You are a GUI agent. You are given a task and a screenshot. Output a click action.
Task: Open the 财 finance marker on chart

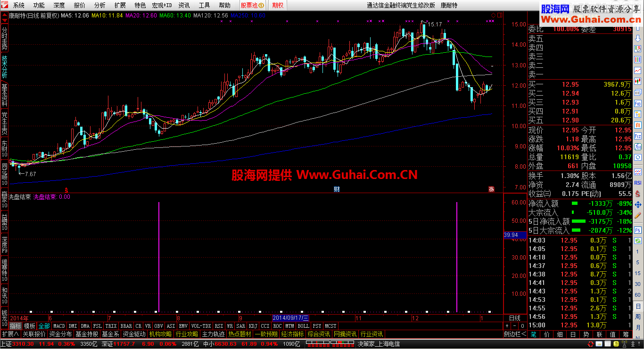click(337, 189)
